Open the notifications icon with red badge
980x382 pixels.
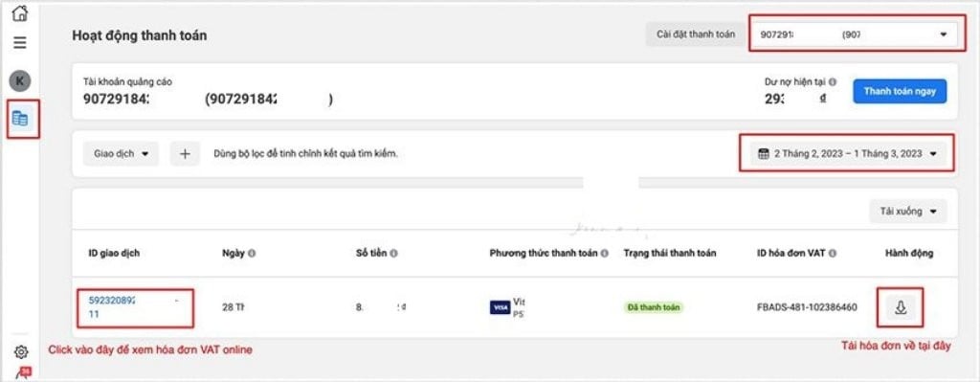23,372
